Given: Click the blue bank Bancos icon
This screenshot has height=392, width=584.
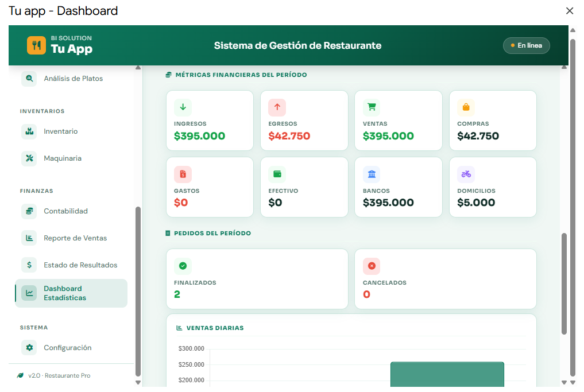Looking at the screenshot, I should tap(372, 174).
